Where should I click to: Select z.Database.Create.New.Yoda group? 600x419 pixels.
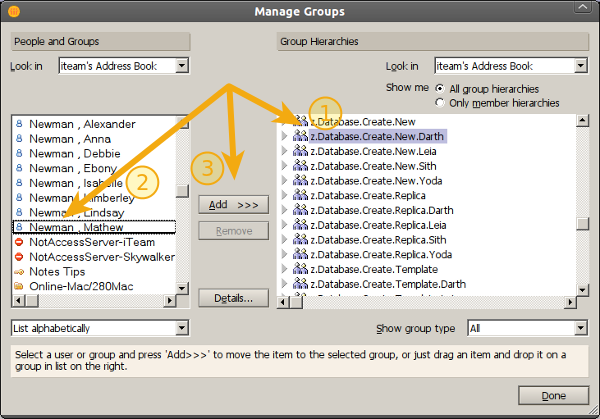376,181
